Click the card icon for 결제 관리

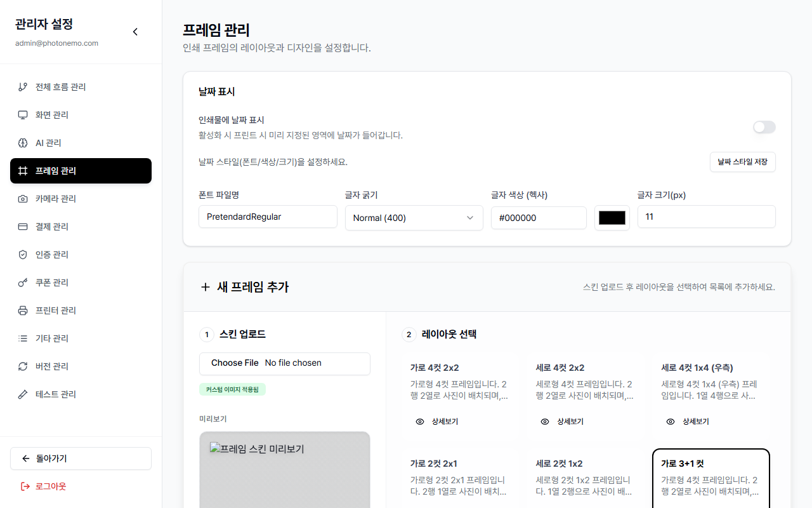click(23, 227)
